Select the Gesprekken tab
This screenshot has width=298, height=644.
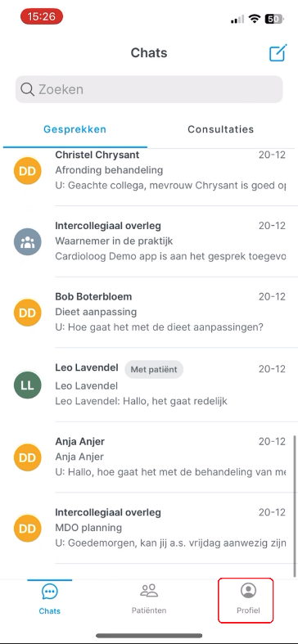click(x=74, y=129)
